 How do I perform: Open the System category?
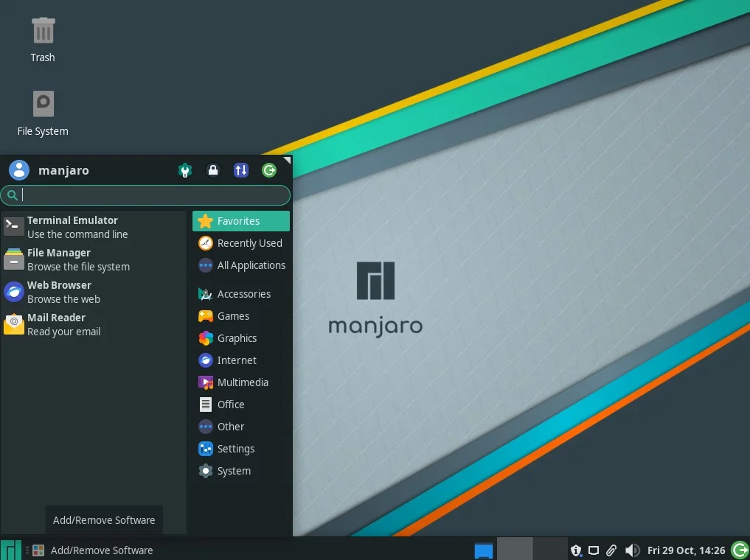tap(241, 471)
